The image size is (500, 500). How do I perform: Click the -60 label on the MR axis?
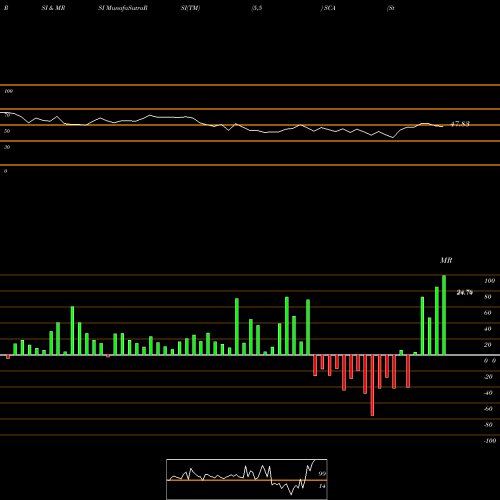click(x=488, y=409)
